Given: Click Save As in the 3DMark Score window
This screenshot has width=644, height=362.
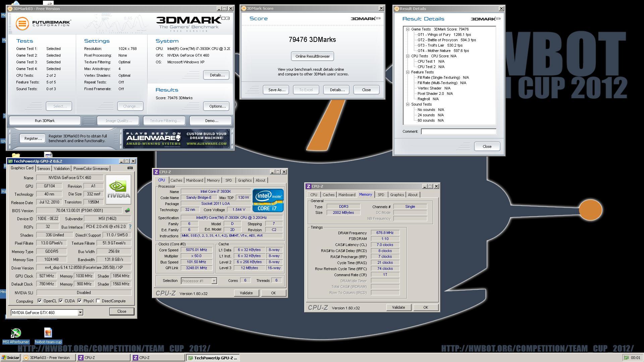Looking at the screenshot, I should click(276, 90).
